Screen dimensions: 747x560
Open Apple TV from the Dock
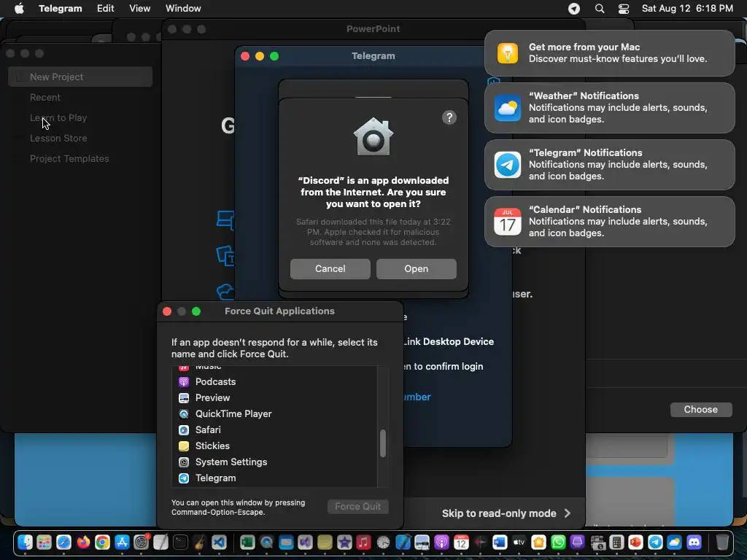pyautogui.click(x=519, y=542)
